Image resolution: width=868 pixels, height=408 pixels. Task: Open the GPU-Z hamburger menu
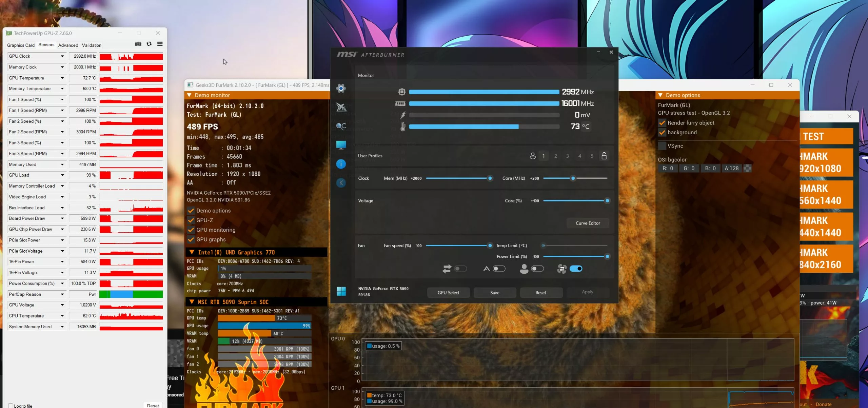coord(160,44)
